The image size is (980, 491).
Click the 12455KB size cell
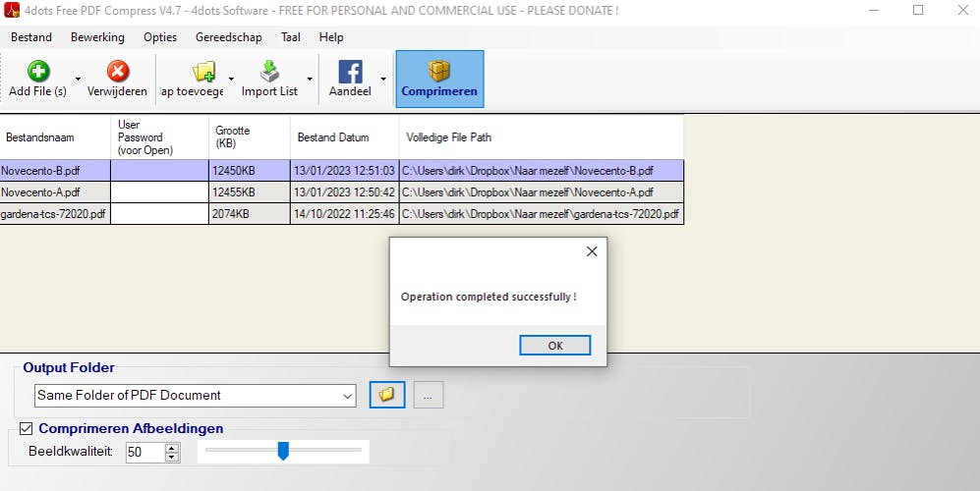(250, 191)
